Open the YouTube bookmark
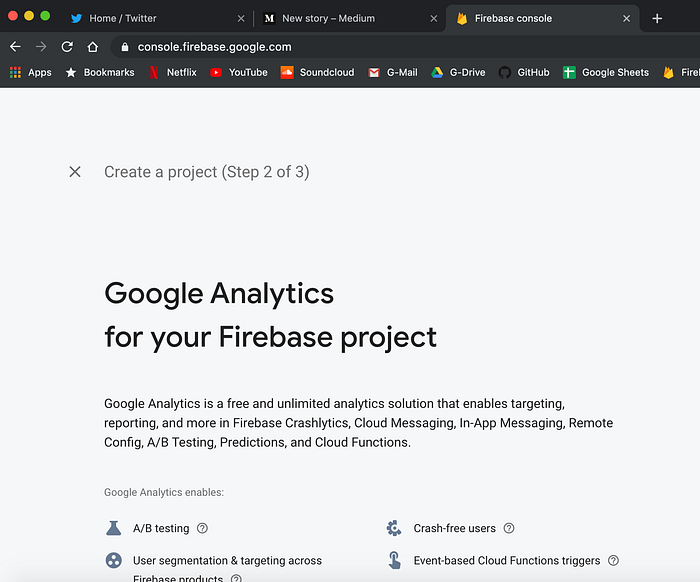700x582 pixels. pyautogui.click(x=239, y=72)
